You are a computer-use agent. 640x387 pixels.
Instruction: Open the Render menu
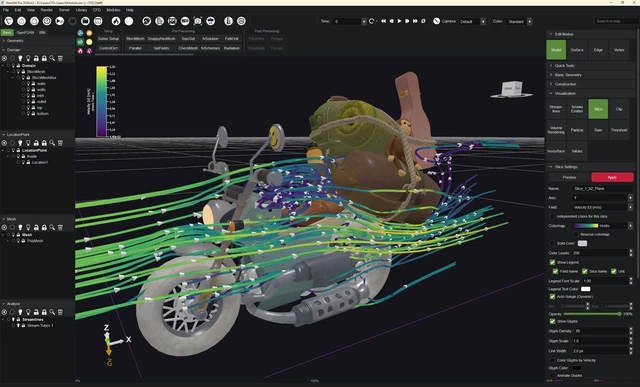pos(47,10)
